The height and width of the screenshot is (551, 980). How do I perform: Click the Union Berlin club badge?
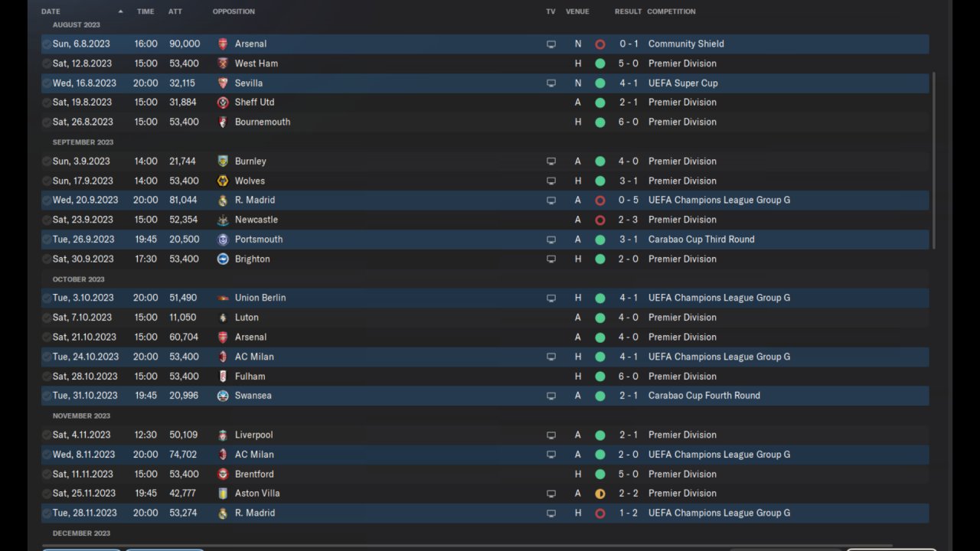point(223,298)
